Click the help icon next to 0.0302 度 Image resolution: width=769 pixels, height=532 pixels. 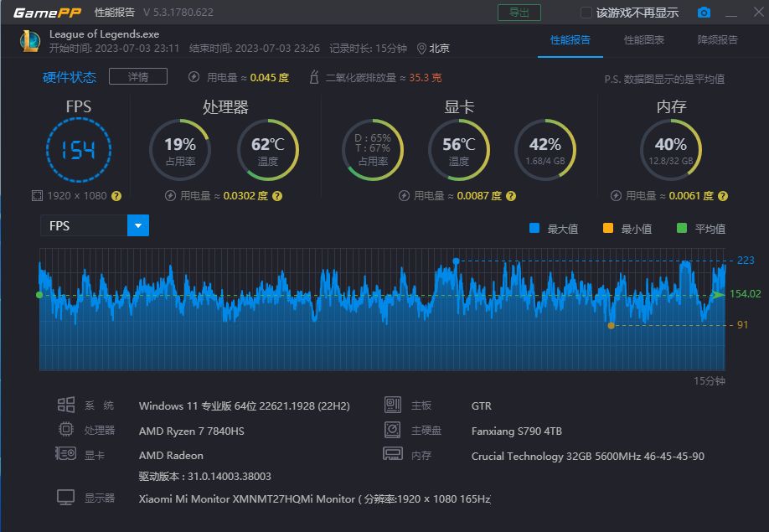pos(277,196)
